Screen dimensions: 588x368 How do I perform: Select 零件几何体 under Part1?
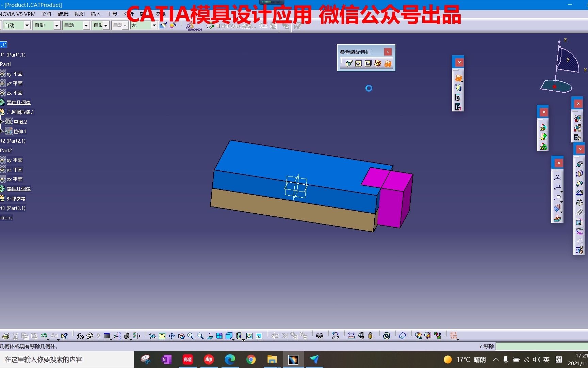point(19,103)
